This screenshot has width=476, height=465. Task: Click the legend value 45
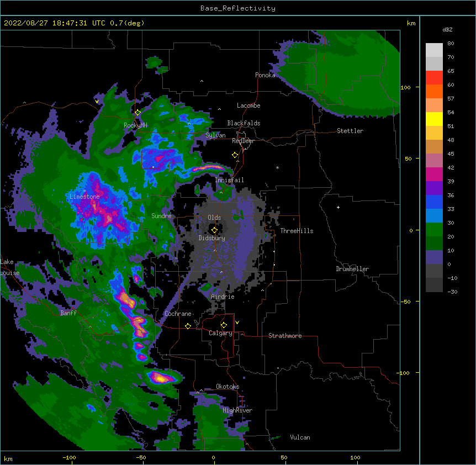[451, 154]
